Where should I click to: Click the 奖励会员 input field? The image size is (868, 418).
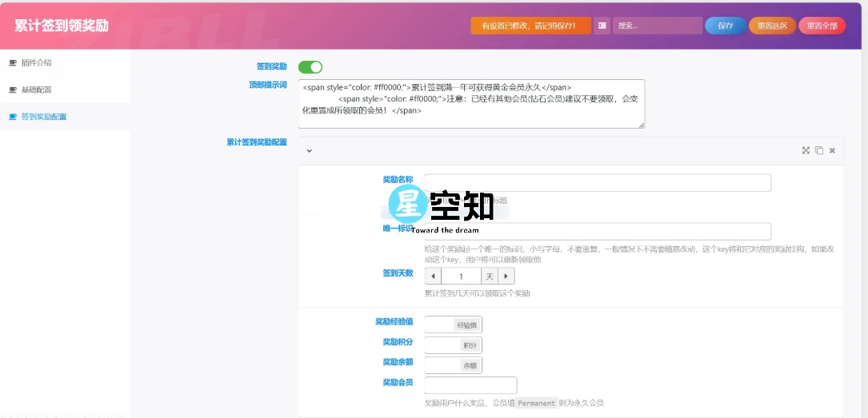[470, 385]
